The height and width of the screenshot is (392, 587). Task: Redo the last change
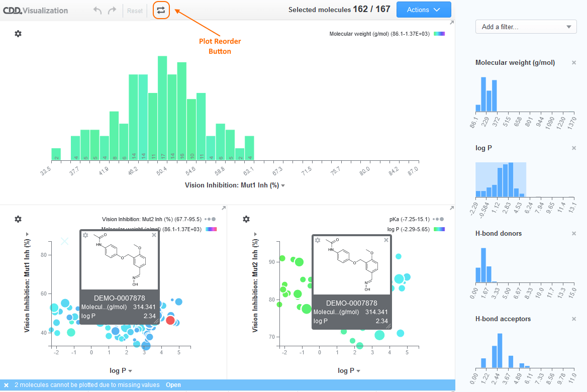tap(112, 10)
